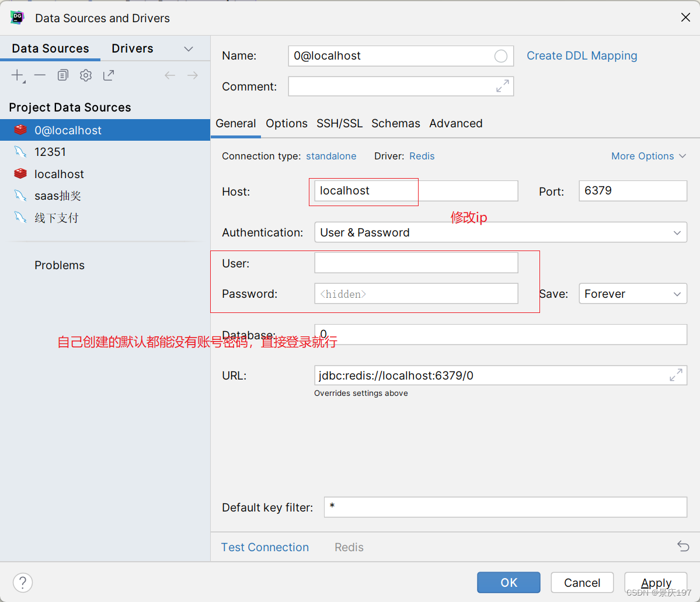The height and width of the screenshot is (602, 700).
Task: Navigate back with left arrow icon
Action: tap(170, 75)
